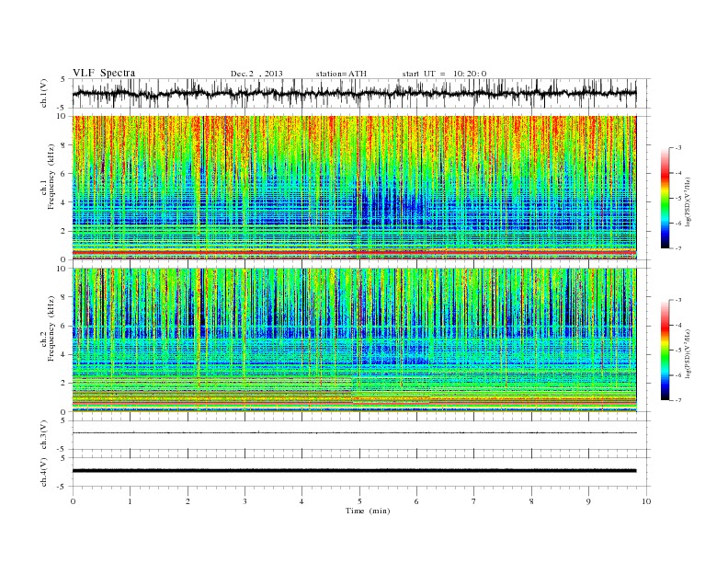The height and width of the screenshot is (563, 728).
Task: Click the "Time (min)" axis label
Action: pos(368,511)
